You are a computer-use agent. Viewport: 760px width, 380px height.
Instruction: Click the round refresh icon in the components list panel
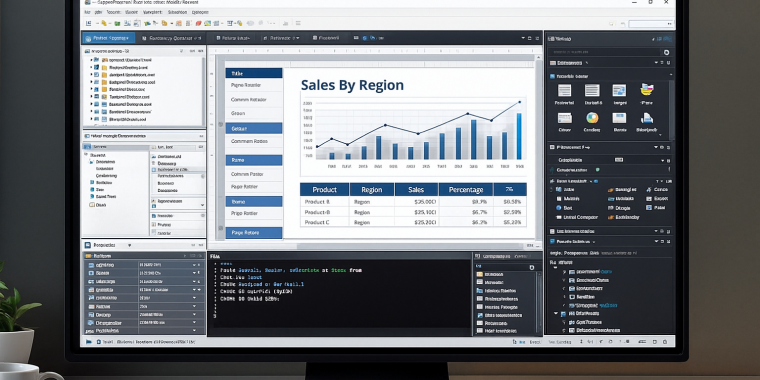click(x=532, y=267)
